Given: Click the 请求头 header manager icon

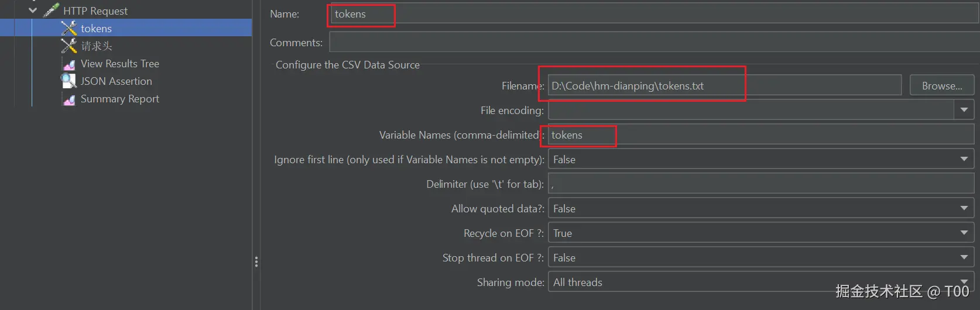Looking at the screenshot, I should point(69,46).
